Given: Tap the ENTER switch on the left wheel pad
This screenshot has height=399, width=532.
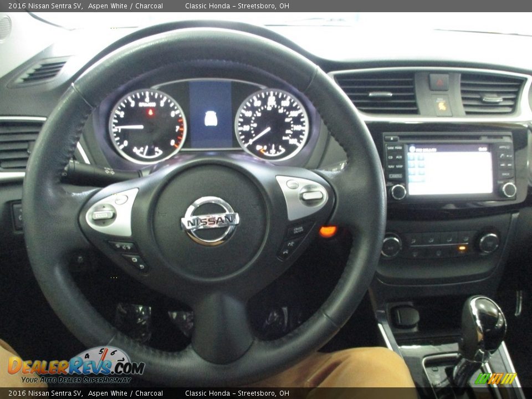Looking at the screenshot, I should click(x=103, y=215).
